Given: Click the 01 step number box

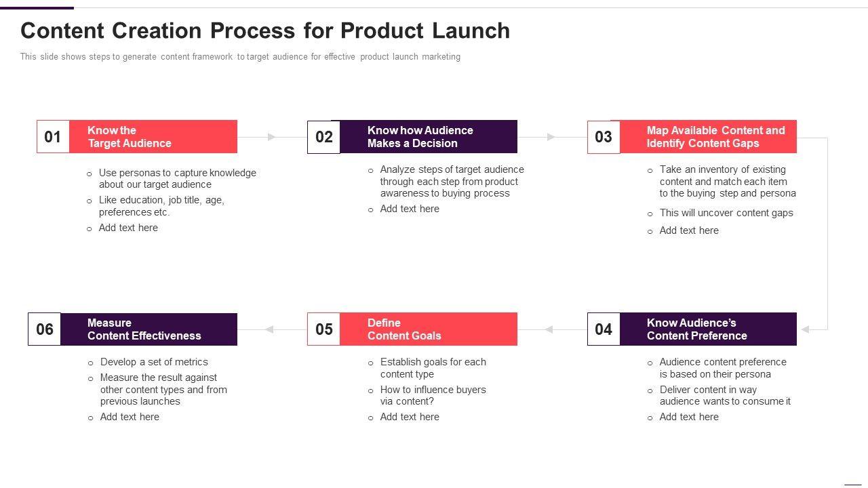Looking at the screenshot, I should [53, 137].
